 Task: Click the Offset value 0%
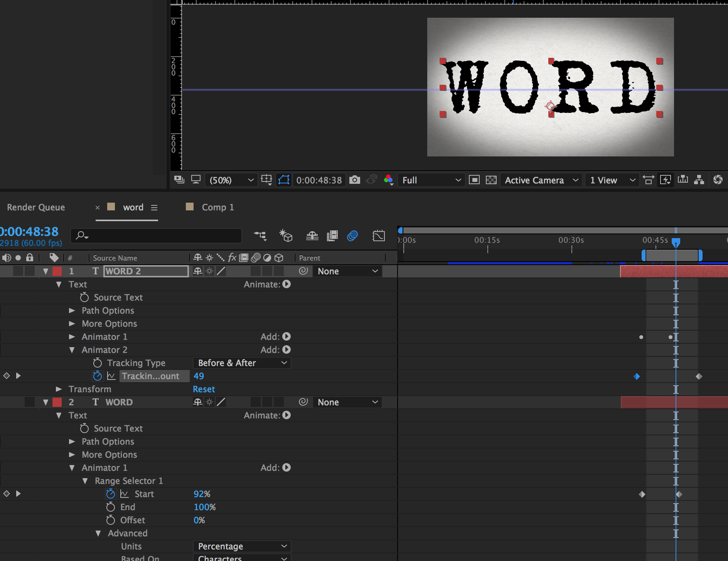[x=199, y=520]
